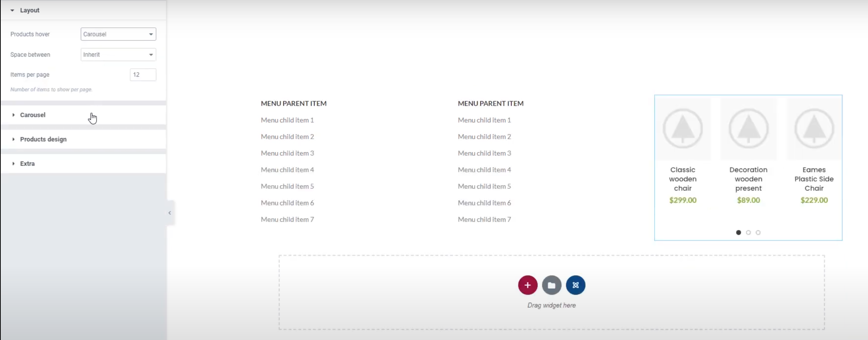Expand the Carousel settings section

[33, 115]
